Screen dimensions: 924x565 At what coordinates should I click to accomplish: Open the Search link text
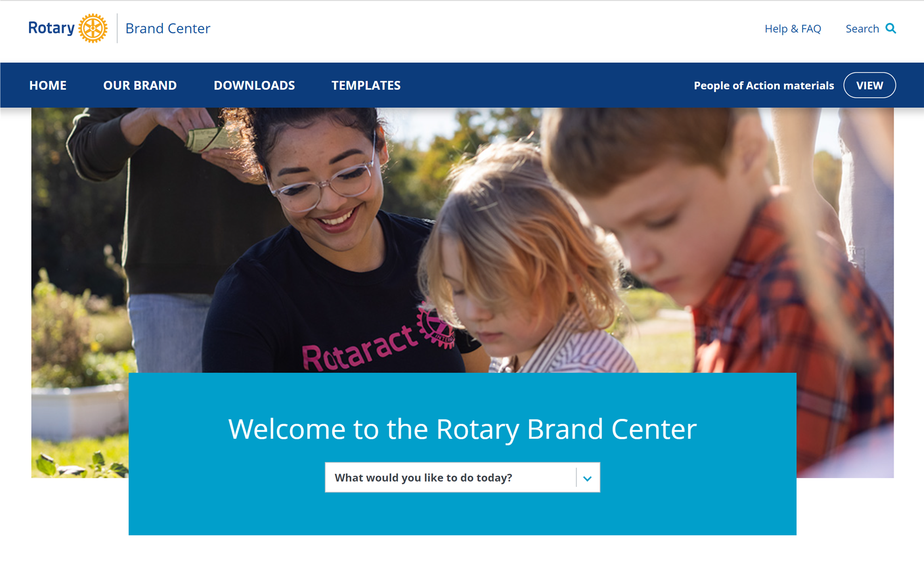click(x=862, y=28)
